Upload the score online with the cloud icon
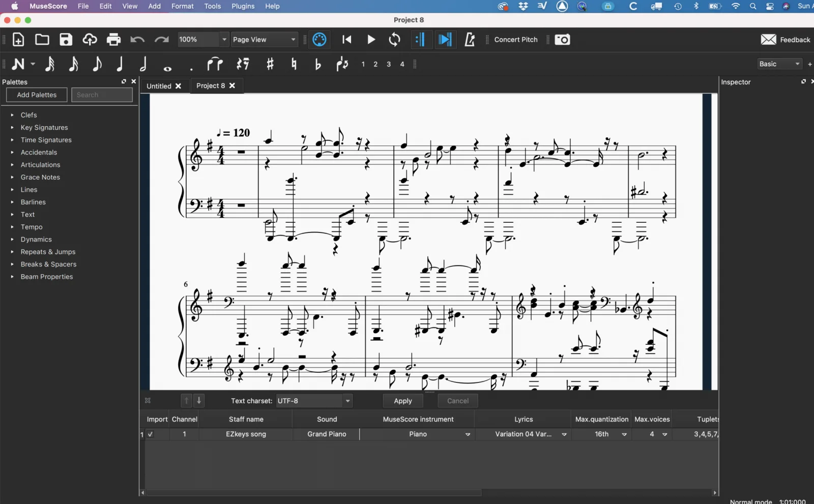Screen dimensions: 814x504 [x=90, y=40]
